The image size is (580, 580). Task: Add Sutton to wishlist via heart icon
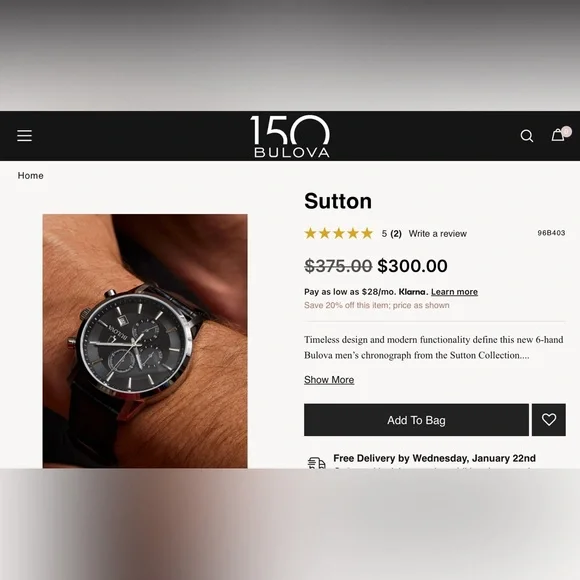(549, 419)
